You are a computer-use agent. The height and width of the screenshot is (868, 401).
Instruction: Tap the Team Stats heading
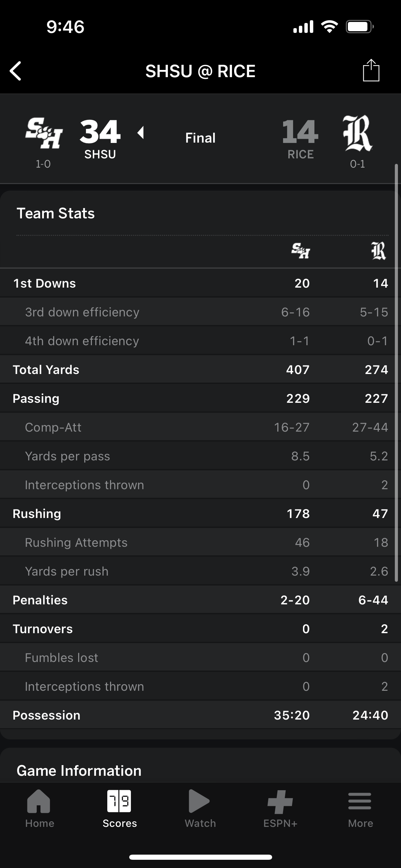pyautogui.click(x=56, y=213)
